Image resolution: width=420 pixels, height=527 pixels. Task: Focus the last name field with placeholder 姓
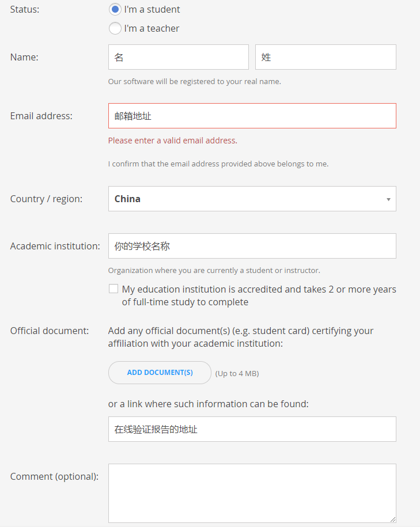[326, 57]
